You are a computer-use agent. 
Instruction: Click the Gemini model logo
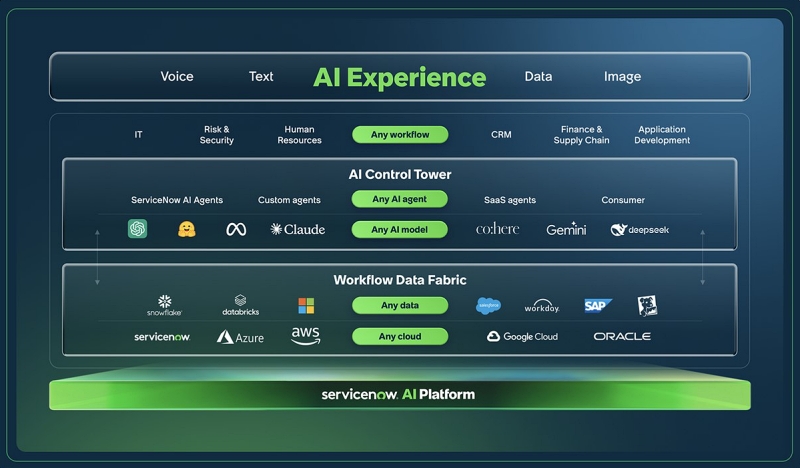click(566, 229)
